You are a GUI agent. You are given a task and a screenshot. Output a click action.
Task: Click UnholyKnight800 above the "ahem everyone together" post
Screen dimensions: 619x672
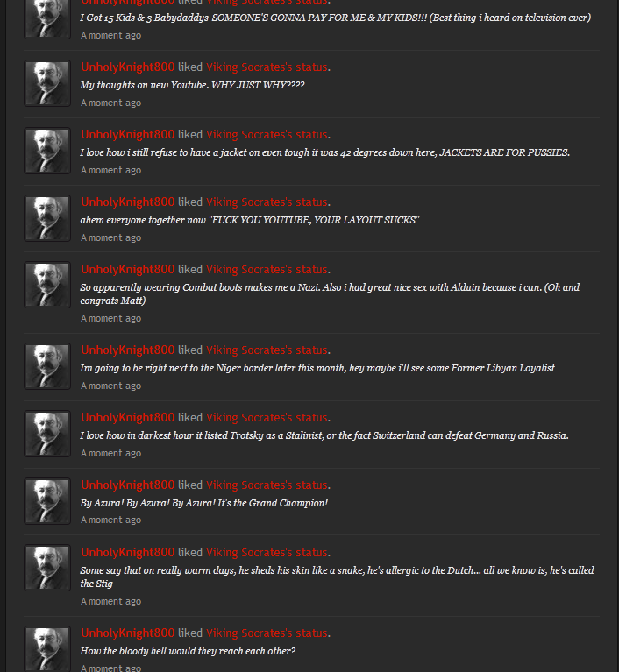(x=127, y=202)
